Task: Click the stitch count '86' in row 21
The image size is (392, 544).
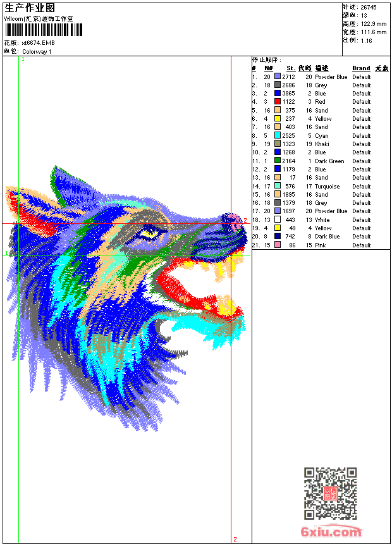Action: click(292, 245)
